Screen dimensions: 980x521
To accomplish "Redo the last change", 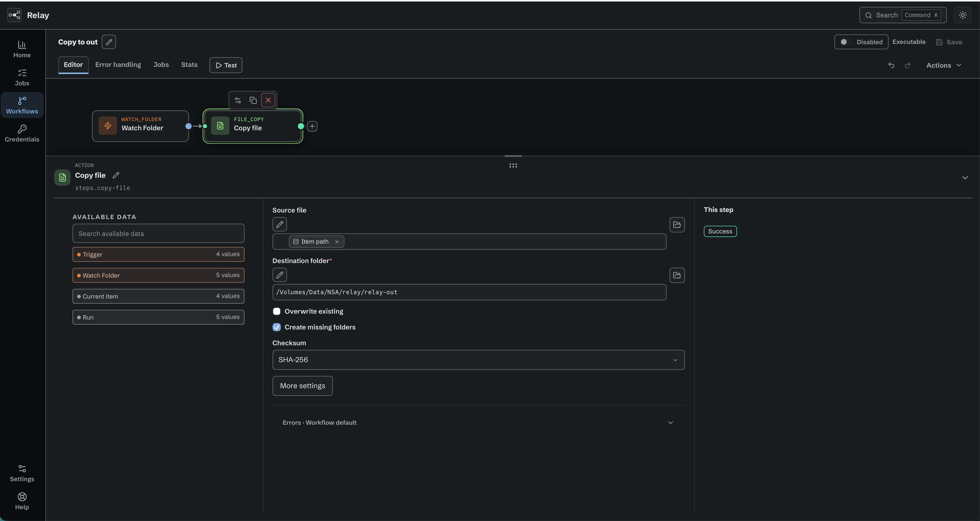I will (x=908, y=65).
